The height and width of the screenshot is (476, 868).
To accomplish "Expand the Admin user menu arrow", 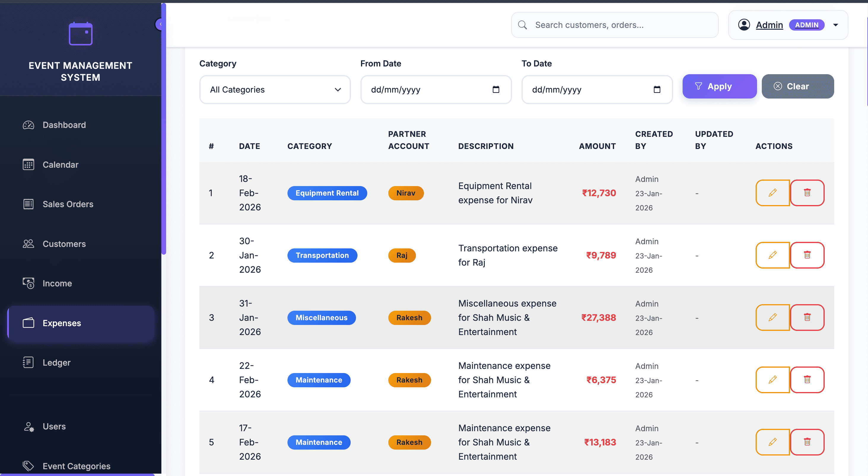I will [x=836, y=25].
